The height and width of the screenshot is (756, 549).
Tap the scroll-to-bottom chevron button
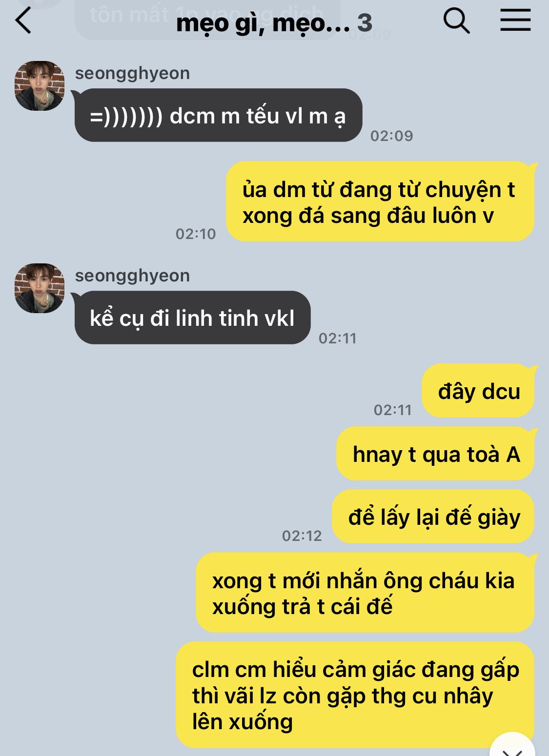(x=512, y=745)
